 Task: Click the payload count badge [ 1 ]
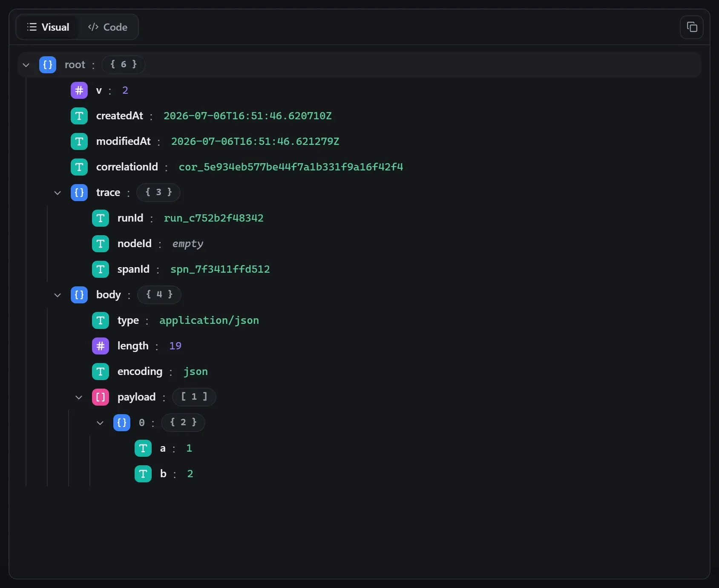194,397
